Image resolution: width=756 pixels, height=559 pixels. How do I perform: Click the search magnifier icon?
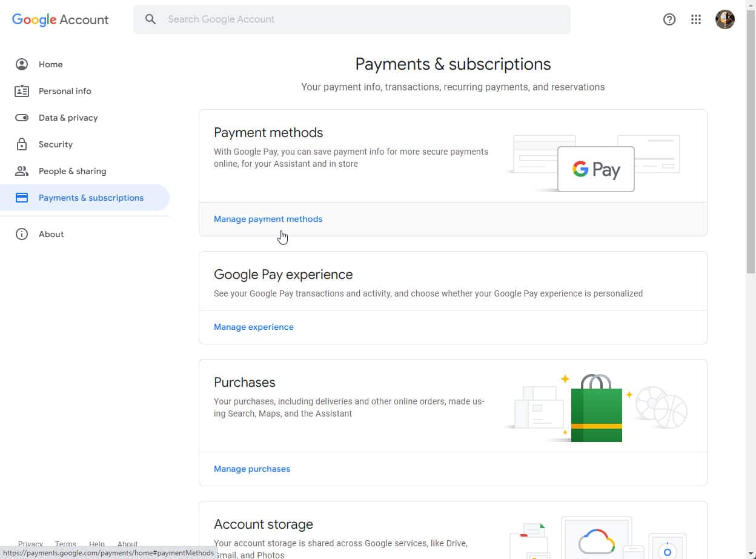click(x=151, y=19)
